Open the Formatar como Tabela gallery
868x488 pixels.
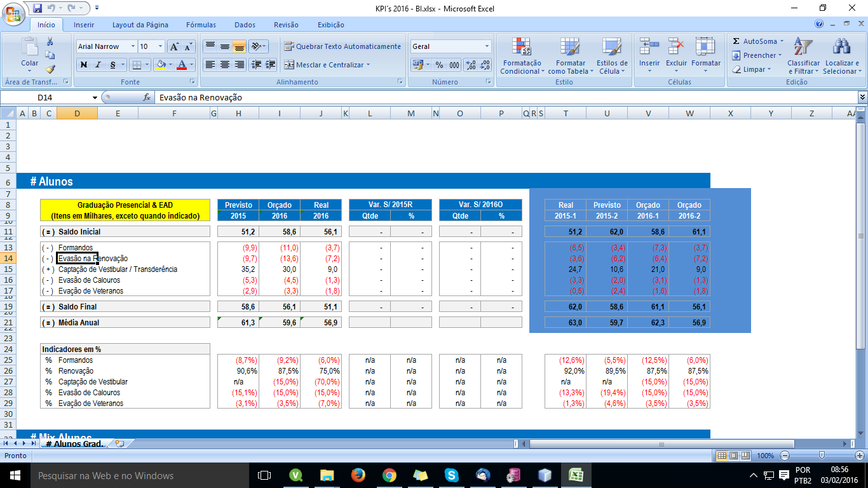click(570, 48)
